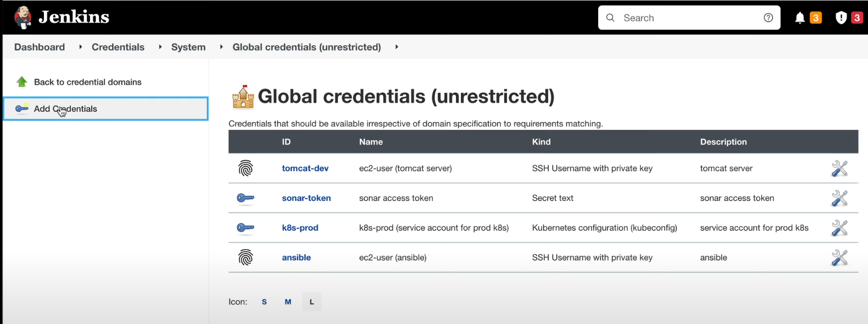Open the k8s-prod credential link
The image size is (868, 324).
pyautogui.click(x=300, y=228)
